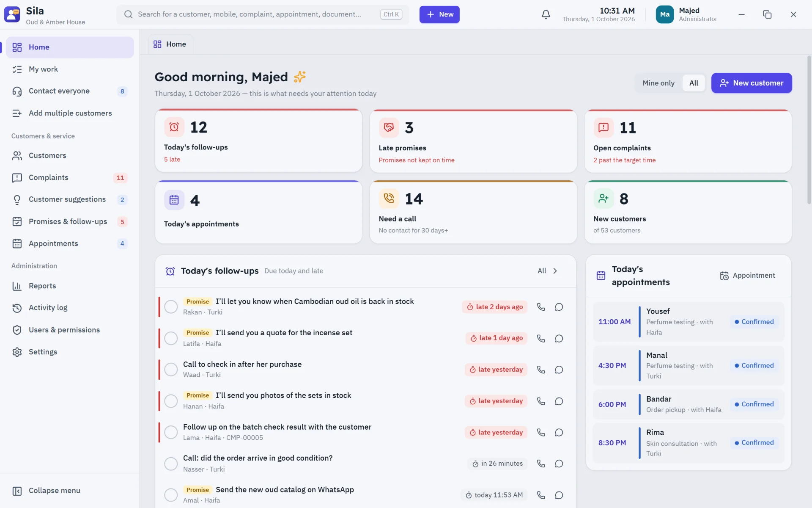The width and height of the screenshot is (812, 508).
Task: Check off Nasser's order arrival call
Action: (x=171, y=464)
